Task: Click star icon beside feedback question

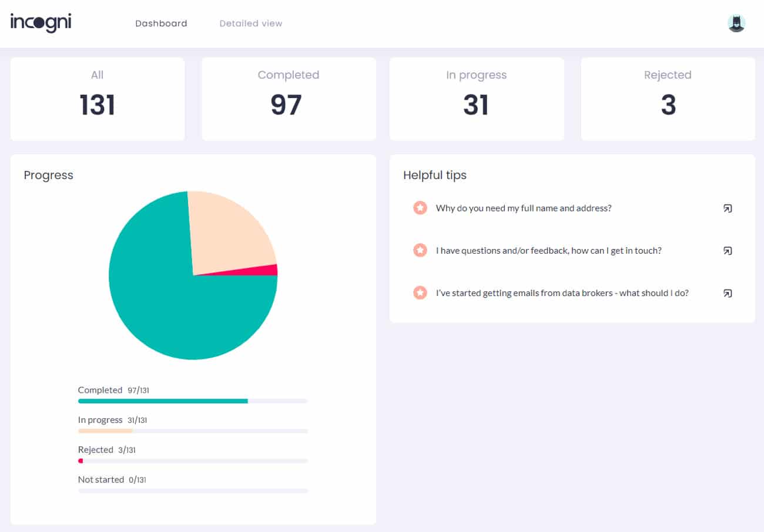Action: coord(420,251)
